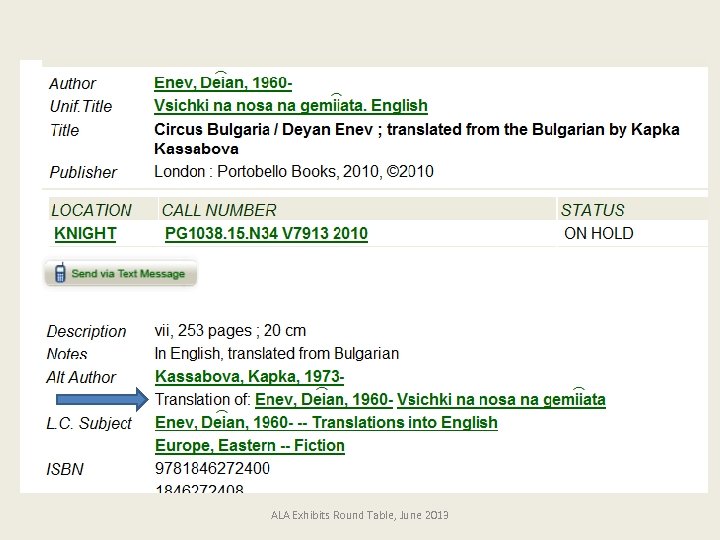Click the mobile phone icon
Viewport: 720px width, 540px height.
coord(59,273)
